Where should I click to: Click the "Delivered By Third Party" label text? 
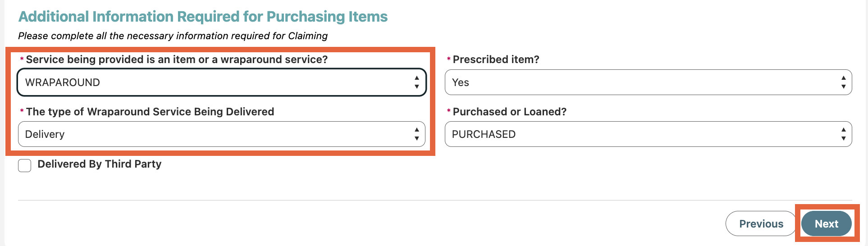(x=99, y=164)
